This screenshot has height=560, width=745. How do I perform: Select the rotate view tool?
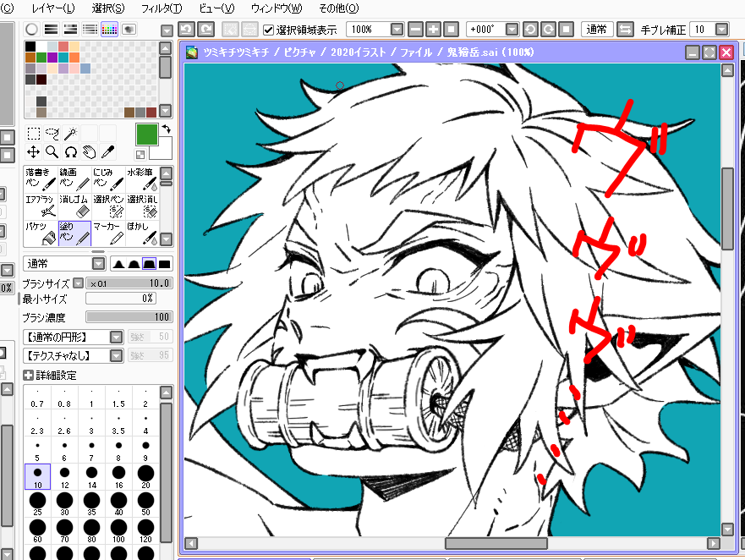70,151
